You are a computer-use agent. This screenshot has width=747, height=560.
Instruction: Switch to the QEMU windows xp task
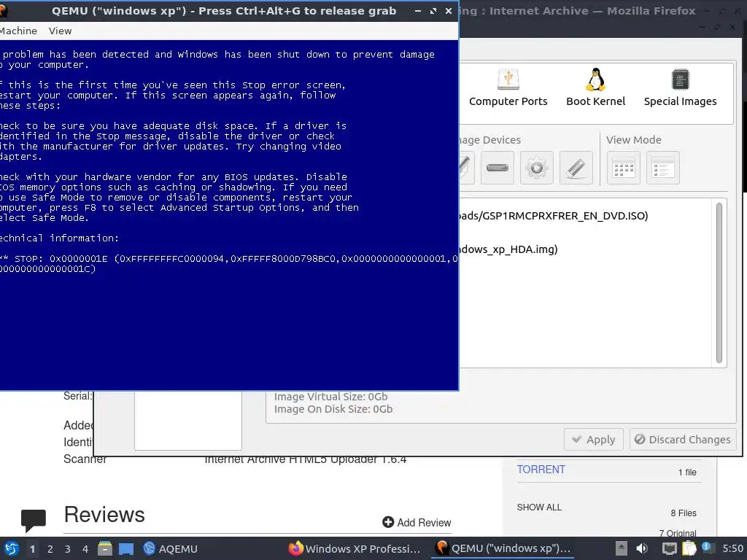tap(503, 548)
